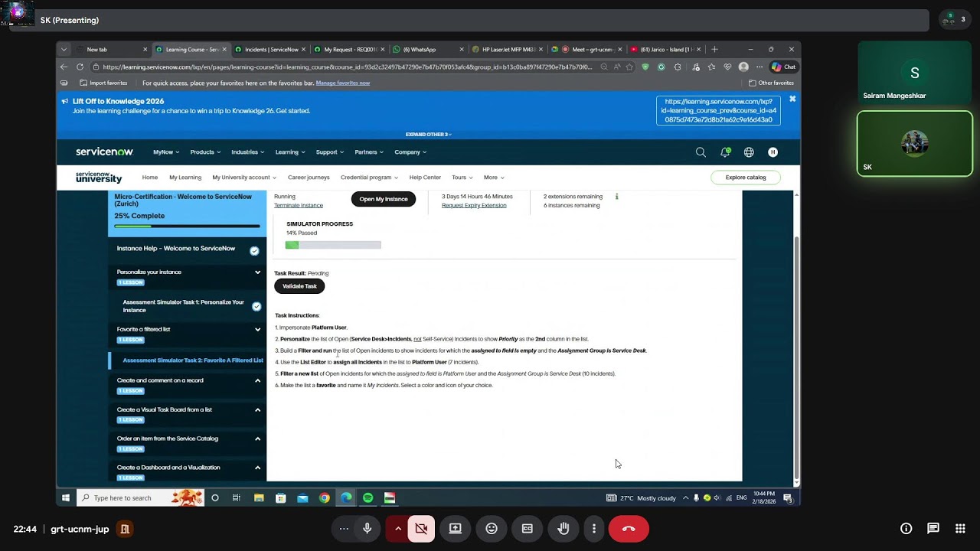Open the Products dropdown menu
The height and width of the screenshot is (551, 980).
[x=205, y=152]
